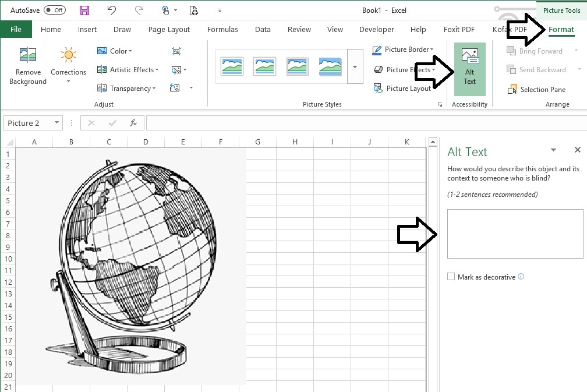Click the Save icon in Quick Access Toolbar
The image size is (587, 392).
[83, 10]
